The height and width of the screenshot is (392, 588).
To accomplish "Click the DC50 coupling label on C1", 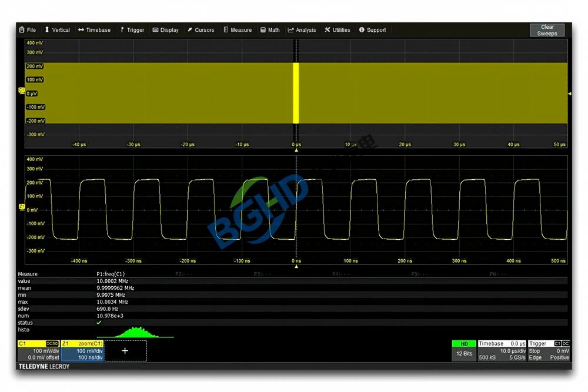I will pos(52,344).
